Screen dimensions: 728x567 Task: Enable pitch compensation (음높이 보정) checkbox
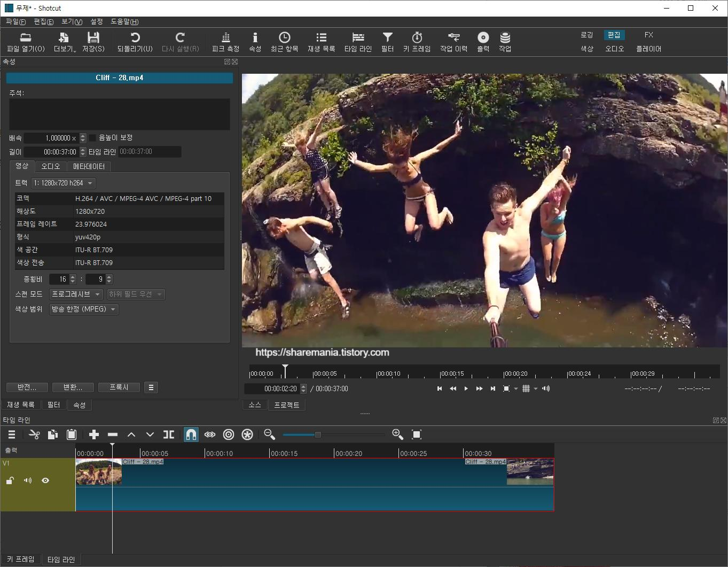[x=92, y=138]
